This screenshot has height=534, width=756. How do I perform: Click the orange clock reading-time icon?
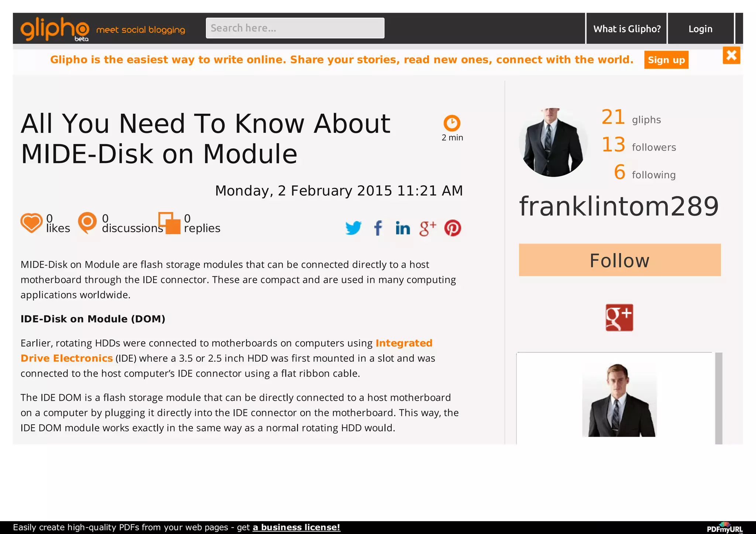(452, 123)
